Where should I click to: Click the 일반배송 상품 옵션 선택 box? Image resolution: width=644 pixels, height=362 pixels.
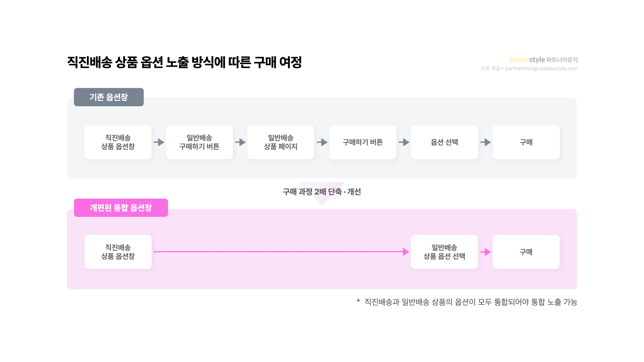[444, 252]
